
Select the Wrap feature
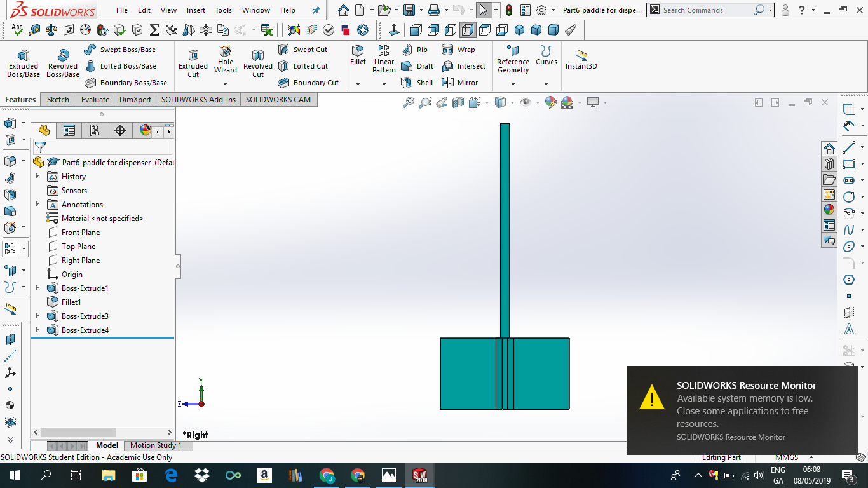(x=458, y=50)
